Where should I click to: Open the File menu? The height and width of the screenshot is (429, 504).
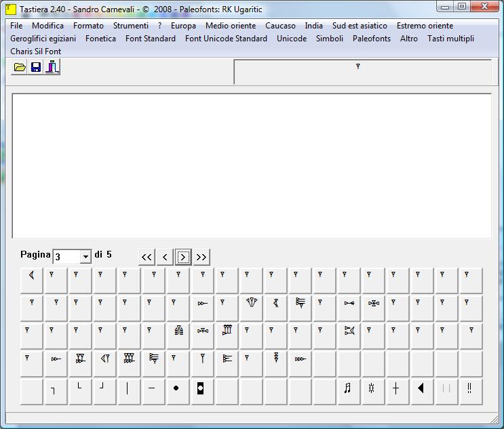[16, 26]
